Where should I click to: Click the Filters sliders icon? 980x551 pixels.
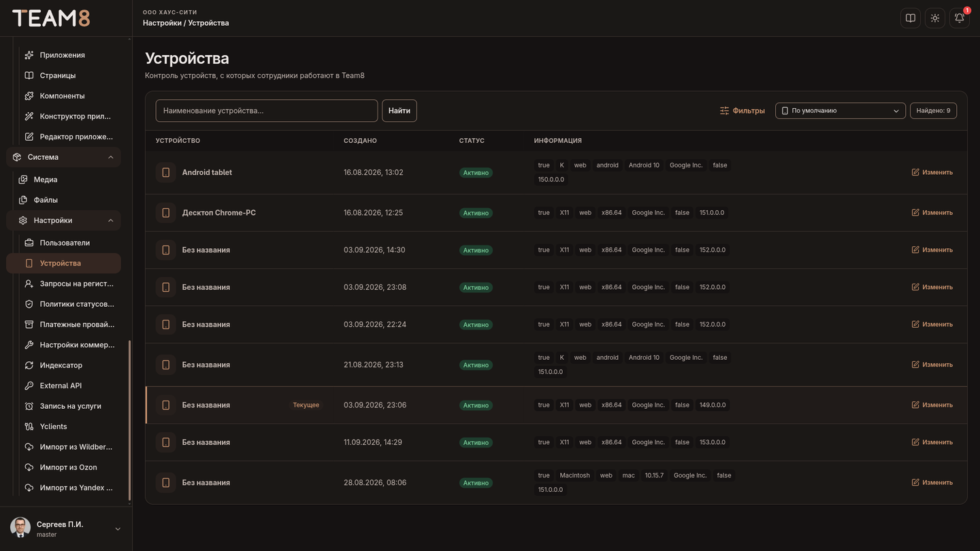pos(724,111)
